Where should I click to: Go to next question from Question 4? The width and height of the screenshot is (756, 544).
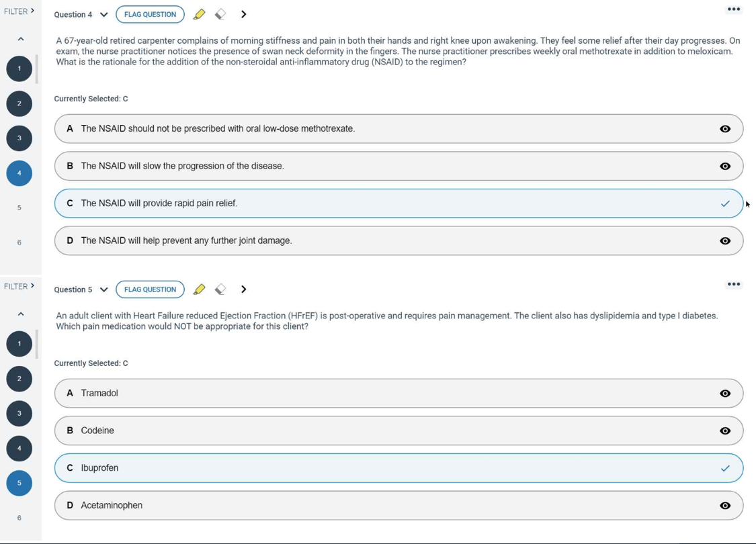[x=244, y=14]
